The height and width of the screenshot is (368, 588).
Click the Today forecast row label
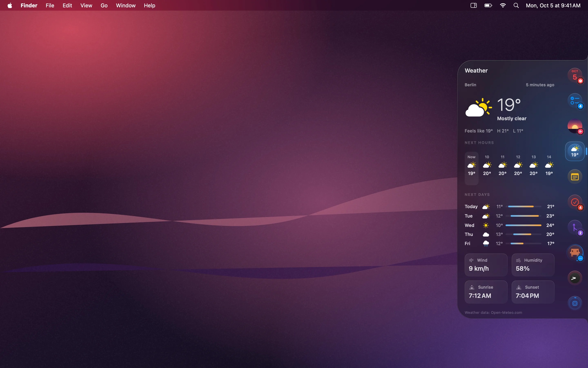point(471,206)
